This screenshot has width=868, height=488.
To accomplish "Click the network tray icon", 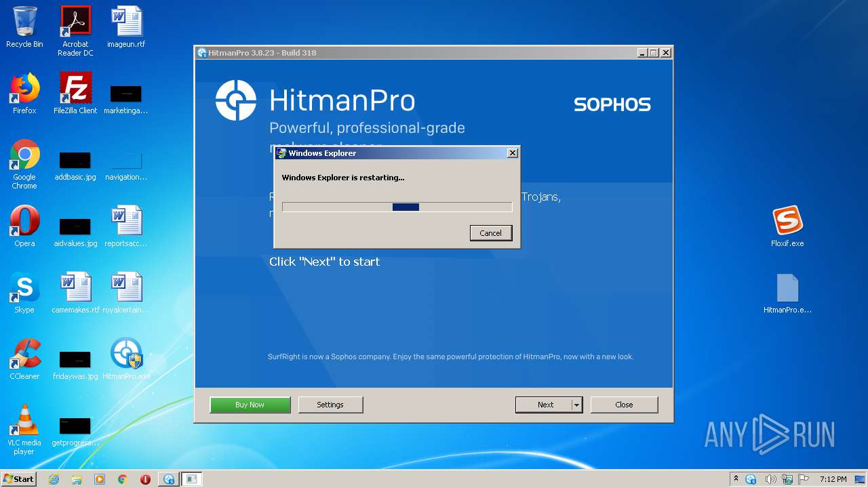I will [787, 479].
